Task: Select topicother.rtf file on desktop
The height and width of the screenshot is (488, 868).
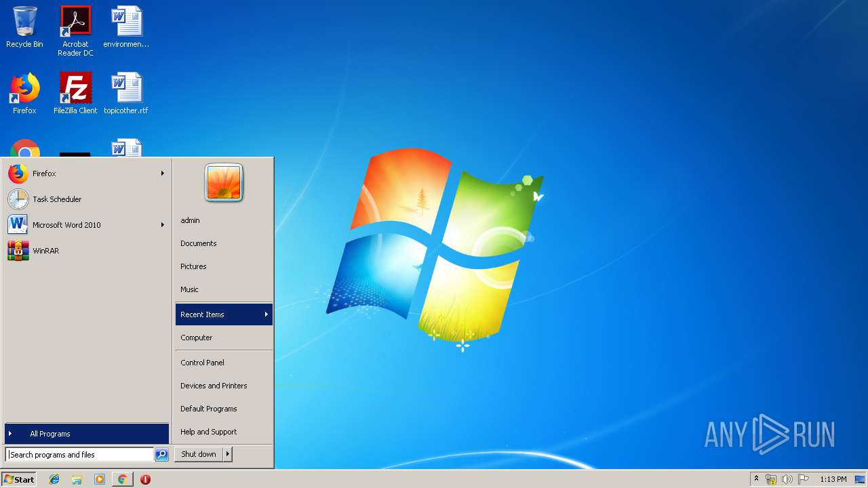Action: coord(126,94)
